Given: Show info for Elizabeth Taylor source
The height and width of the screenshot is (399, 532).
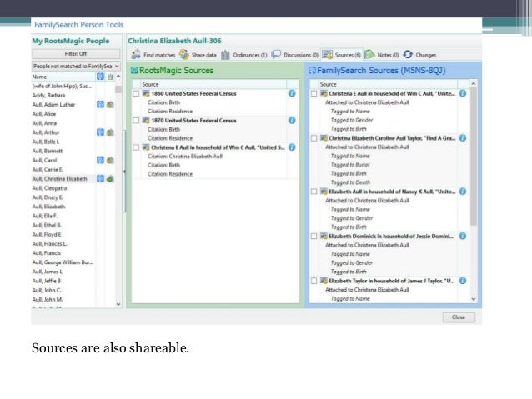Looking at the screenshot, I should [x=463, y=281].
